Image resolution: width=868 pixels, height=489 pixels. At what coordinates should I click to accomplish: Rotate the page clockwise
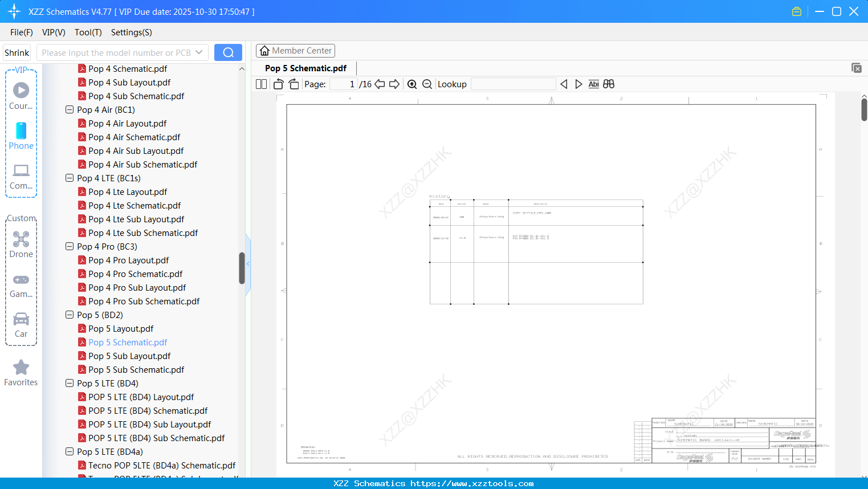(294, 84)
